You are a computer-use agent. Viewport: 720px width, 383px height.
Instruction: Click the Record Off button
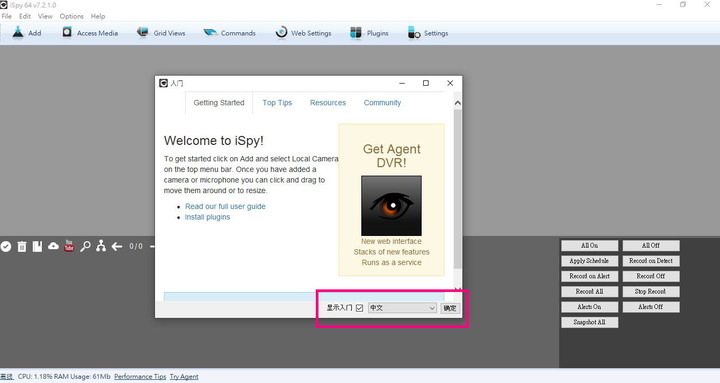pyautogui.click(x=651, y=276)
